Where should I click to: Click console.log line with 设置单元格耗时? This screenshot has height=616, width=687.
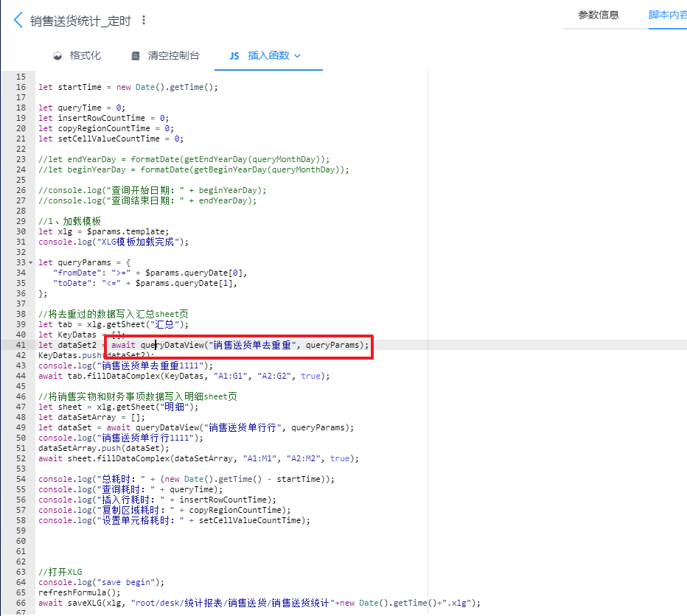tap(175, 520)
